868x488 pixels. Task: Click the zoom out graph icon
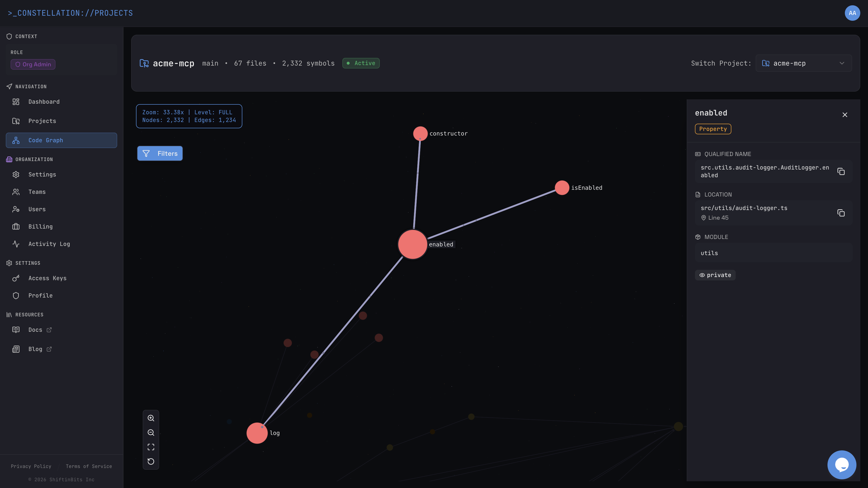(x=151, y=432)
